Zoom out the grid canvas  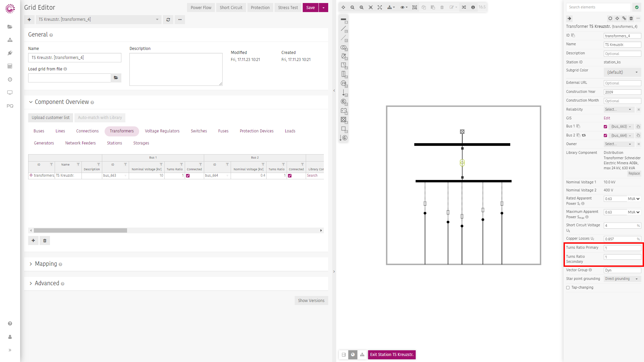point(352,7)
